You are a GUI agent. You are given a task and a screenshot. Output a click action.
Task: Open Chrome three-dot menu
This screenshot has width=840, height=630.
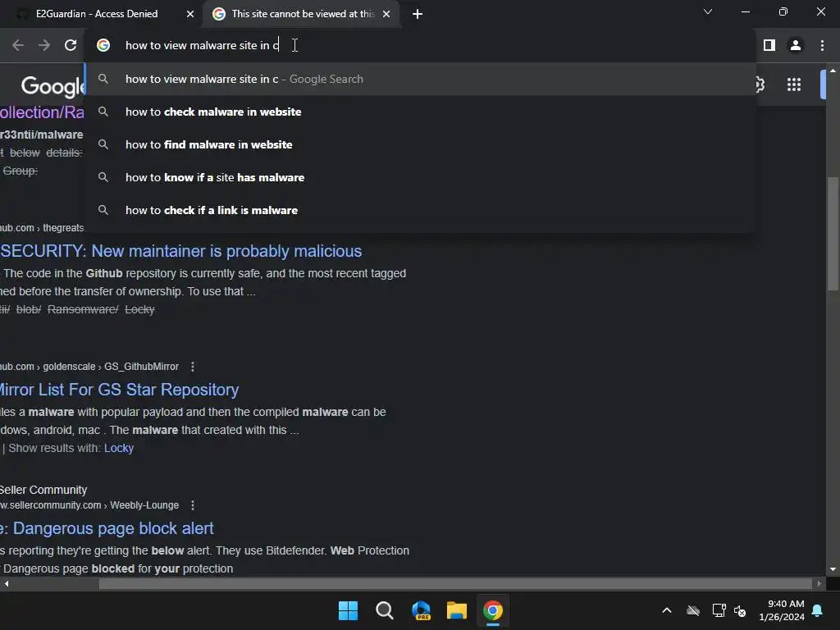(822, 46)
